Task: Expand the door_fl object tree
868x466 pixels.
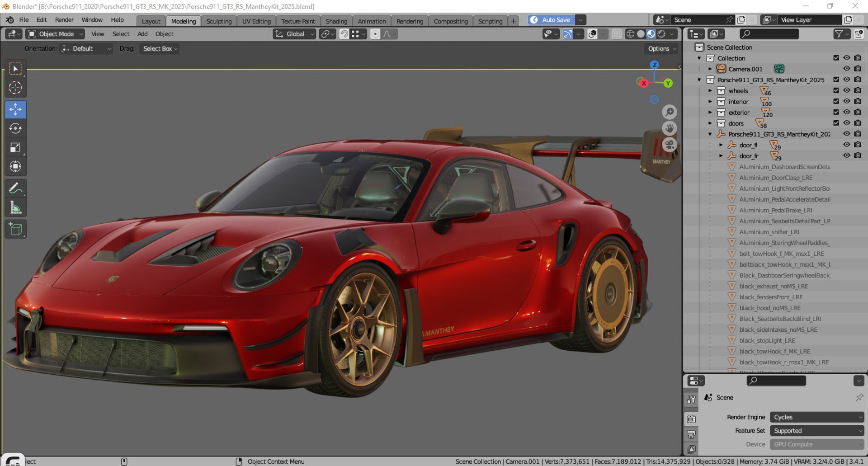Action: click(x=721, y=145)
